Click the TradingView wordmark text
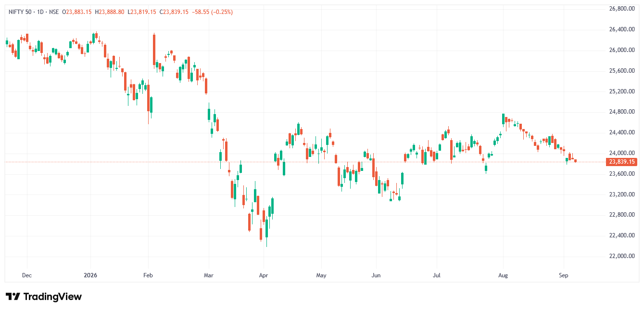The image size is (644, 311). click(x=52, y=297)
